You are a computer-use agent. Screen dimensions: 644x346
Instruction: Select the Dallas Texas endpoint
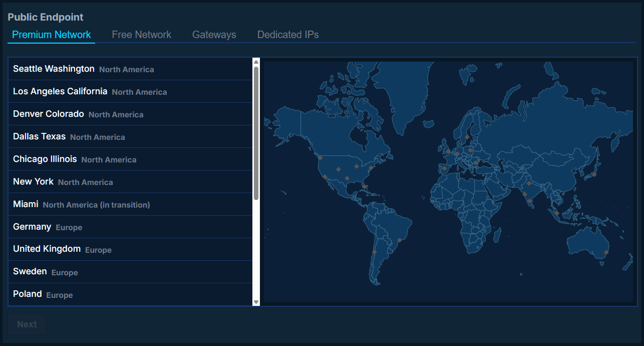point(130,136)
